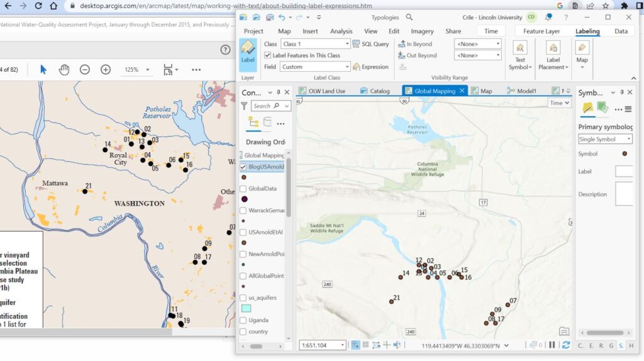Click the us_aquifers cyan symbol swatch
This screenshot has height=361, width=644.
click(x=246, y=308)
